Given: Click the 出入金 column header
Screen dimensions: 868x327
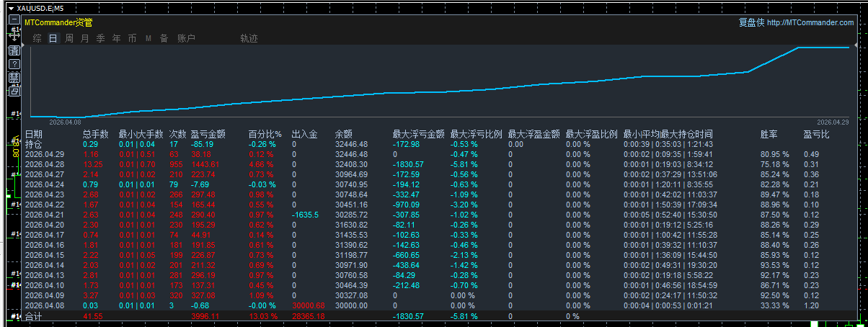Looking at the screenshot, I should pos(304,134).
